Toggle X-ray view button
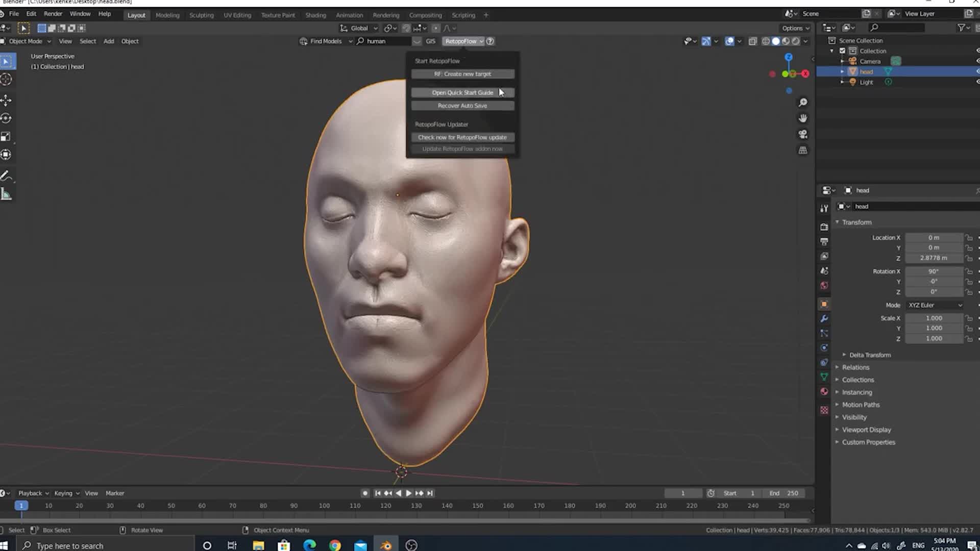 (752, 41)
